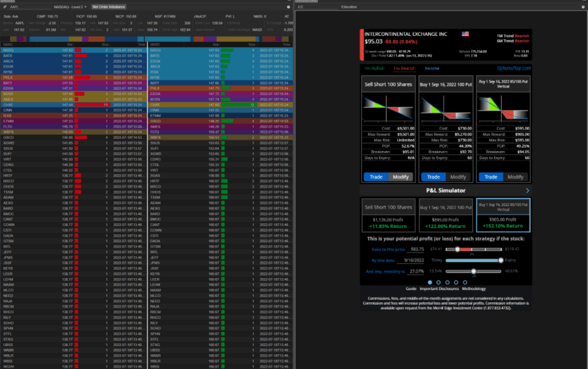Image resolution: width=588 pixels, height=369 pixels.
Task: Select the second pagination dot
Action: click(438, 283)
